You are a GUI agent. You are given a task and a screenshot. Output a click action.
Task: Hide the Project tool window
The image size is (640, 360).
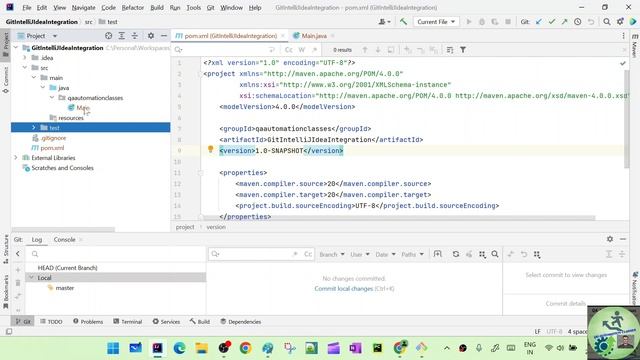click(164, 36)
